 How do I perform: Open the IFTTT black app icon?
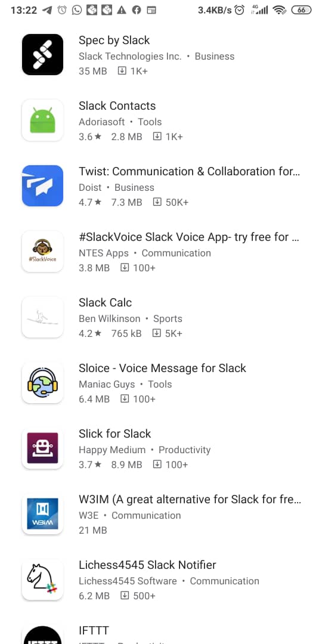[x=42, y=635]
